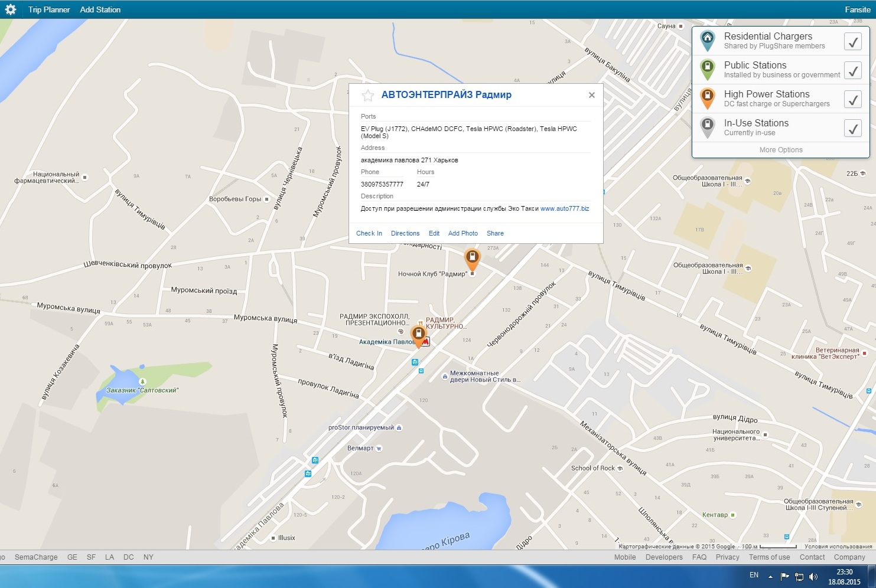The height and width of the screenshot is (588, 876).
Task: Click the High Power Stations orange pin icon
Action: tap(707, 98)
